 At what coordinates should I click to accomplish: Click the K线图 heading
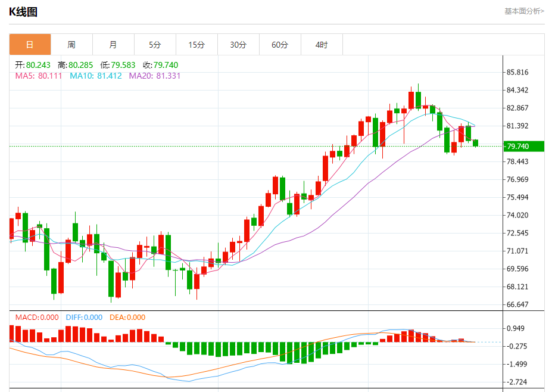click(x=23, y=12)
